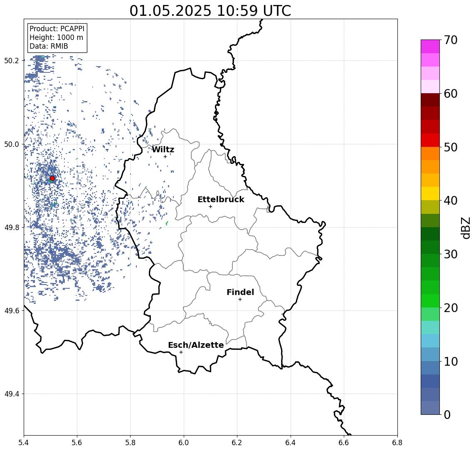Click the Ettelbruck station label
Image resolution: width=476 pixels, height=451 pixels.
221,199
